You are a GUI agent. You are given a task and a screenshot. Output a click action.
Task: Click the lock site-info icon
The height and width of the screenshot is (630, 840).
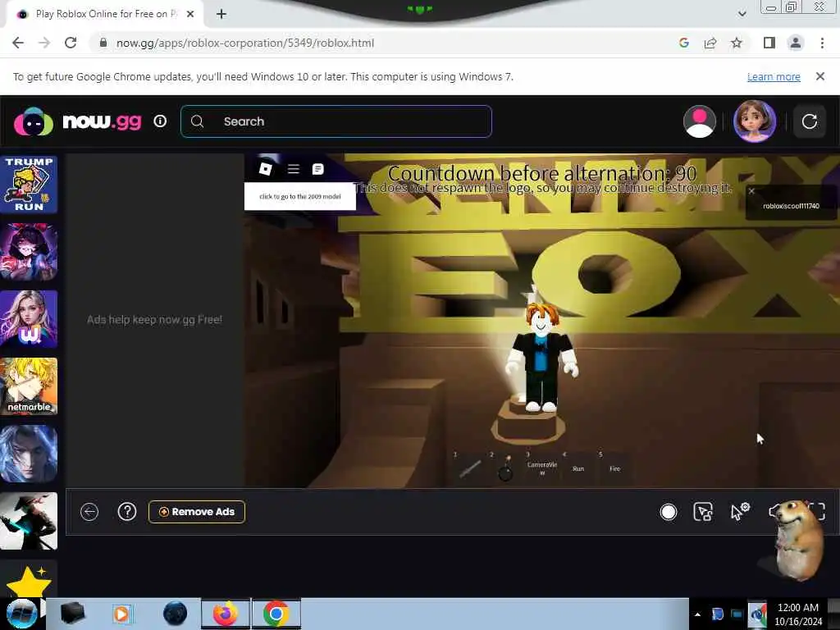coord(103,43)
